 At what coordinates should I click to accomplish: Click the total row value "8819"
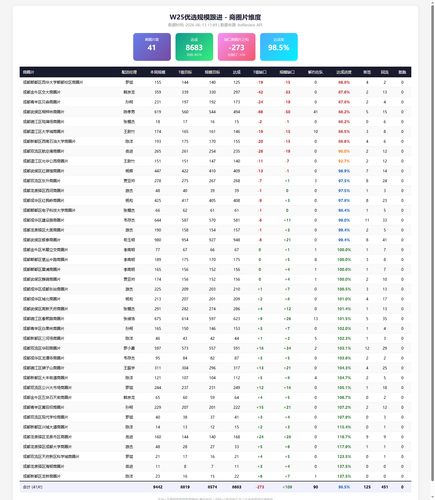pyautogui.click(x=185, y=487)
